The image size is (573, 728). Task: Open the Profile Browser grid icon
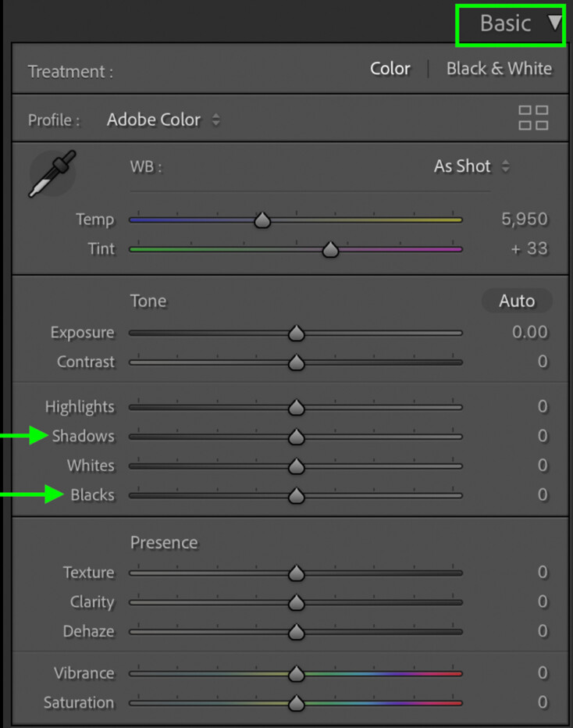click(533, 119)
